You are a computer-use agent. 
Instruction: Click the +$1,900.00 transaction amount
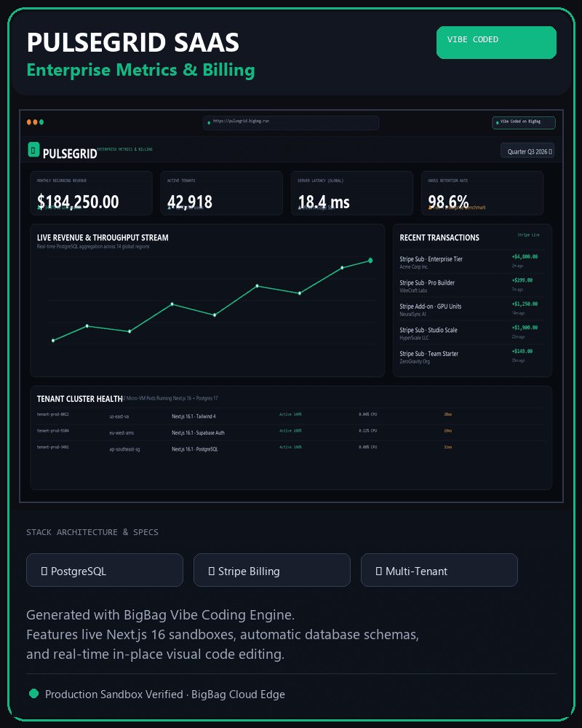pyautogui.click(x=525, y=328)
